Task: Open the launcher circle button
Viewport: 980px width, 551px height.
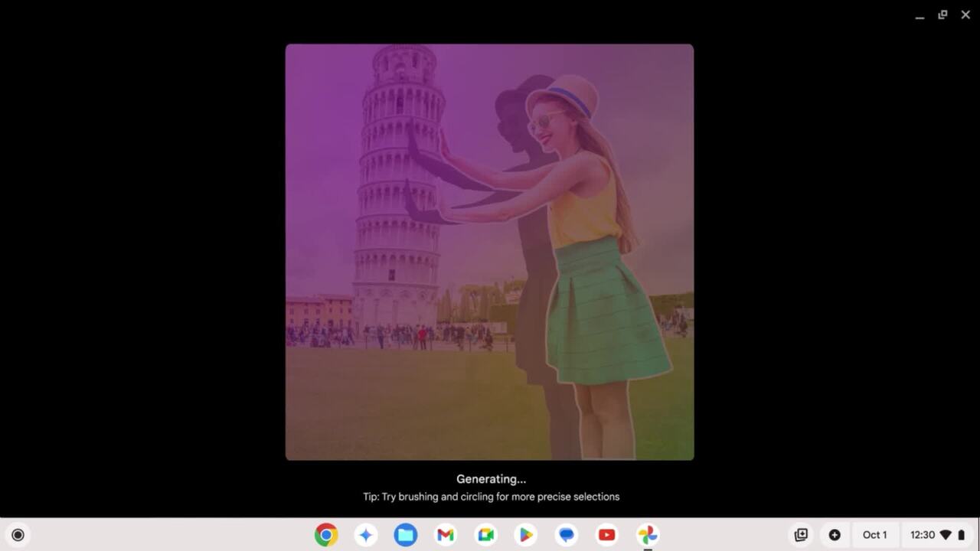Action: pos(18,535)
